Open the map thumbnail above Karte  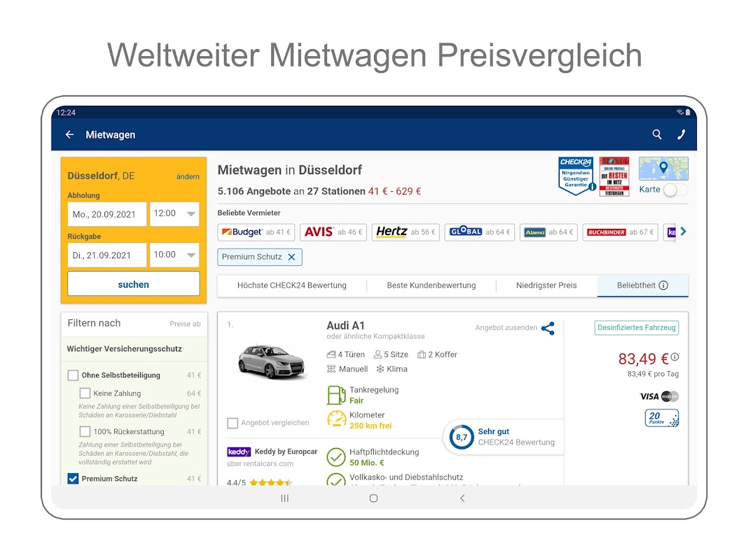pyautogui.click(x=663, y=169)
